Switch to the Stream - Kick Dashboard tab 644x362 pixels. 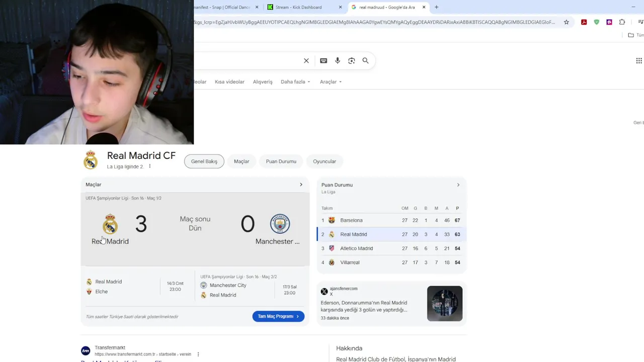pyautogui.click(x=303, y=7)
